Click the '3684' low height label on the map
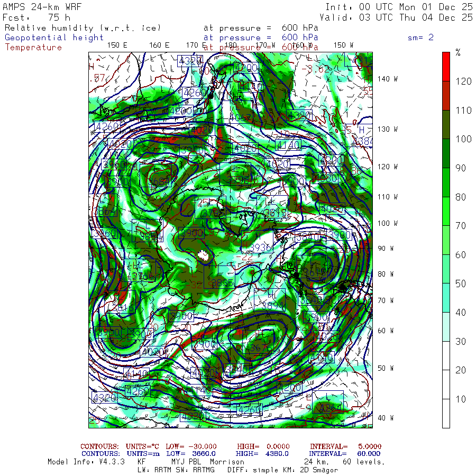The image size is (476, 476). [159, 181]
